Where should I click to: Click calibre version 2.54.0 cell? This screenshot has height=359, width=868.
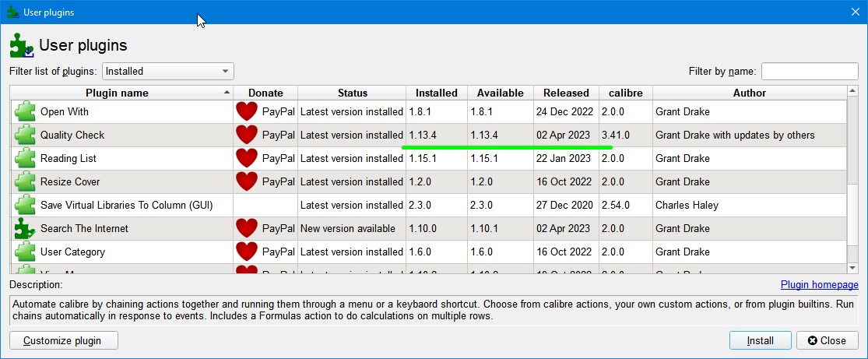click(626, 205)
